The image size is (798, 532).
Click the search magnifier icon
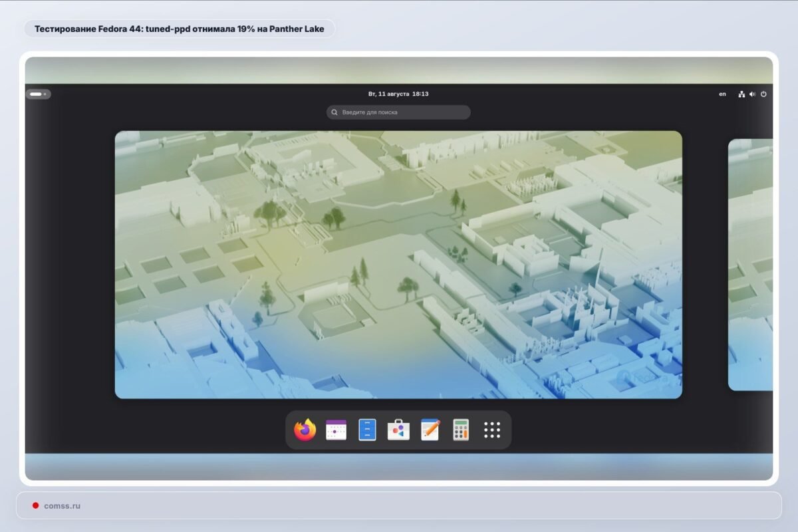(335, 112)
